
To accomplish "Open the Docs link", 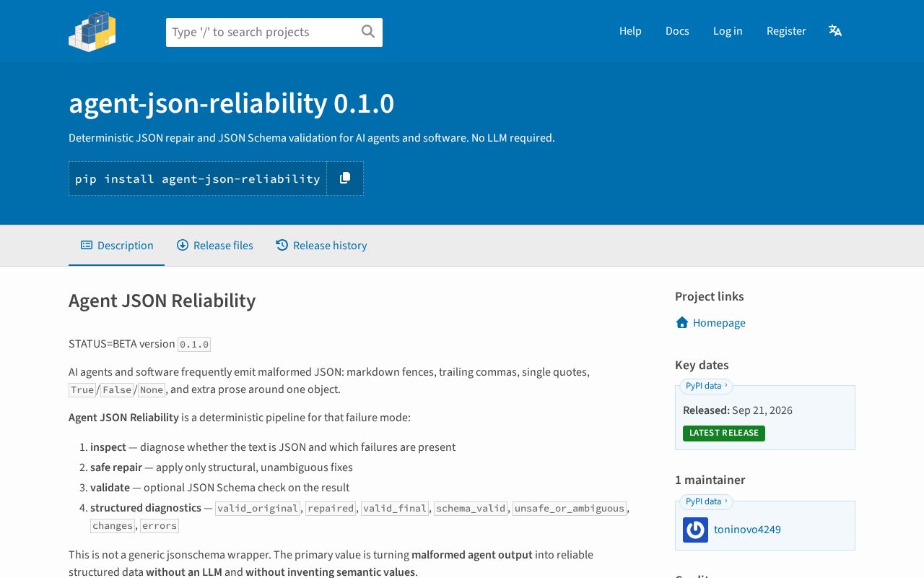I will click(677, 31).
